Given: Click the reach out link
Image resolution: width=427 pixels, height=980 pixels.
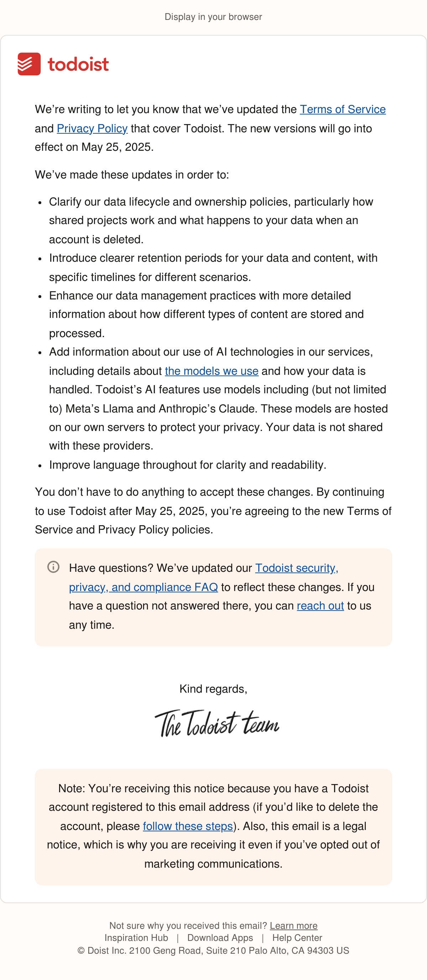Looking at the screenshot, I should [320, 606].
